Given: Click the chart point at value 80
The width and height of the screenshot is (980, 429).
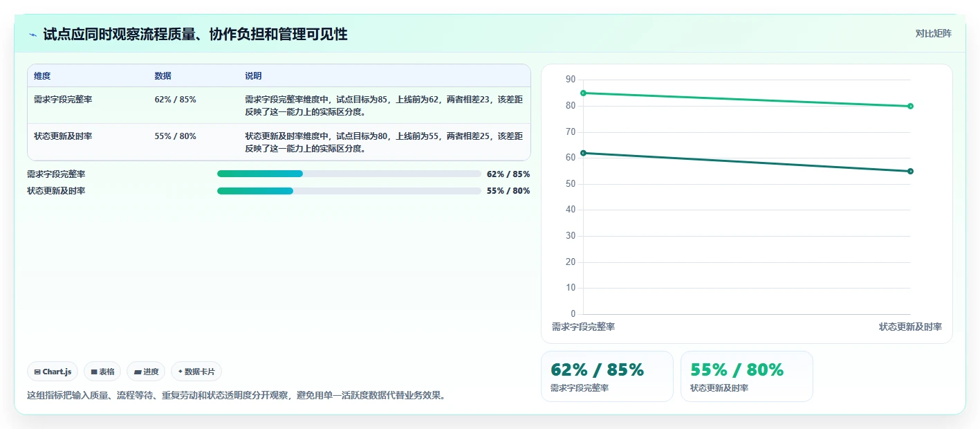Looking at the screenshot, I should coord(910,106).
